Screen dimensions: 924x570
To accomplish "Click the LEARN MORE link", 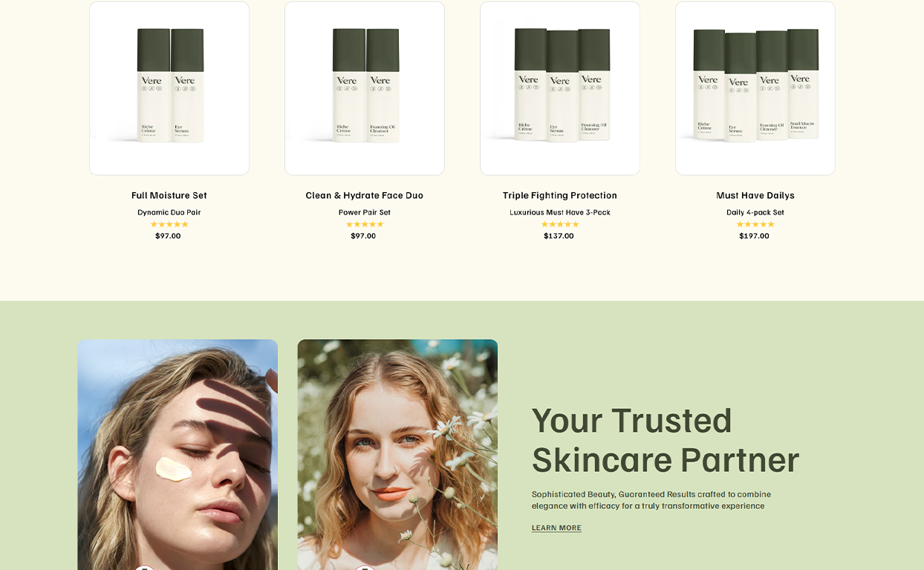I will pos(556,528).
